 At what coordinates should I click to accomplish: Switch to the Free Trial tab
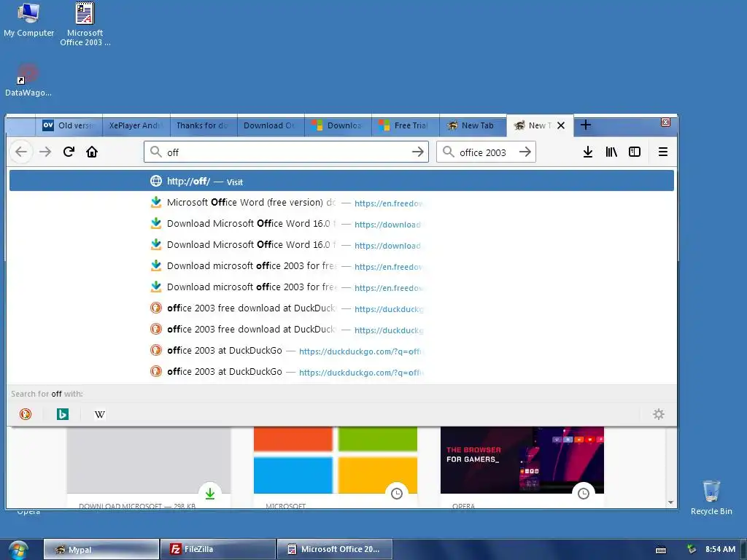pos(405,125)
